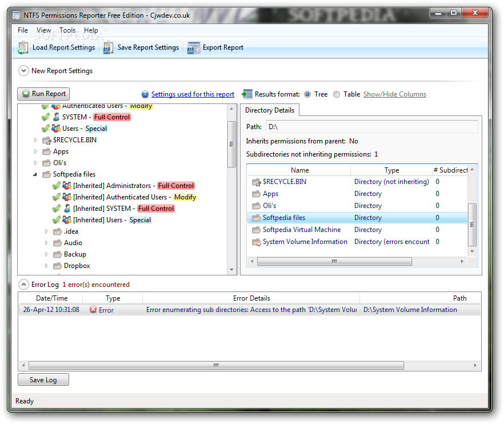Sort by the Name column header
The image size is (504, 424).
299,170
